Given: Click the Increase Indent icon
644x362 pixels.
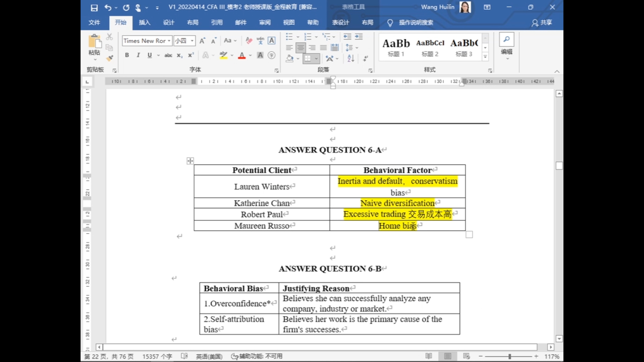Looking at the screenshot, I should pyautogui.click(x=359, y=37).
